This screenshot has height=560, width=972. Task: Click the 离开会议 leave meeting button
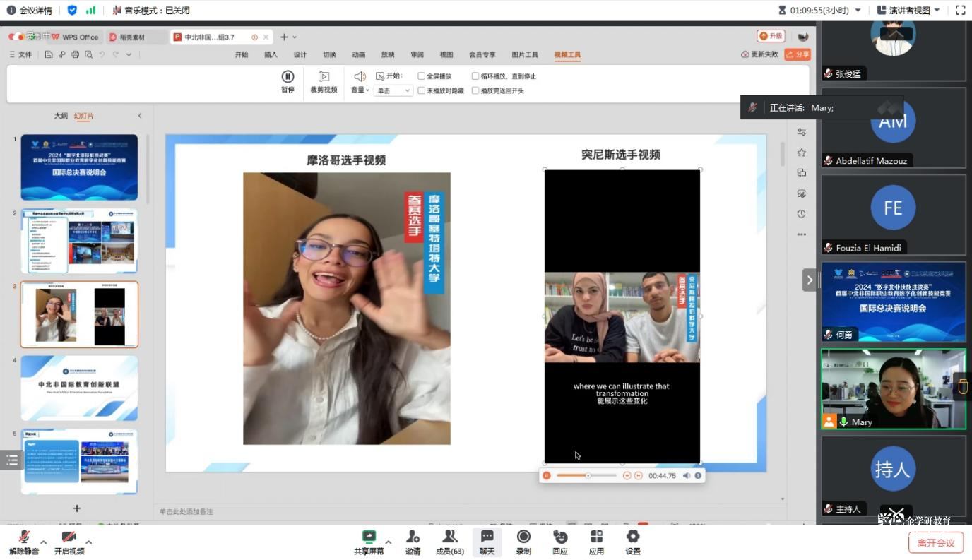935,542
